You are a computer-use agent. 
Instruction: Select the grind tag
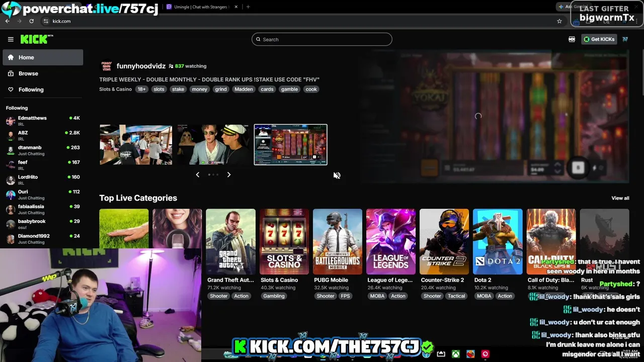click(221, 89)
